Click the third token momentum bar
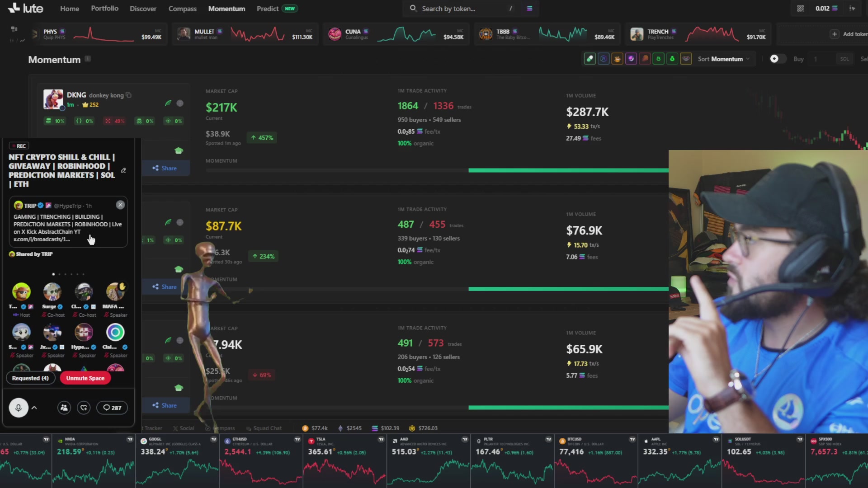 coord(437,408)
